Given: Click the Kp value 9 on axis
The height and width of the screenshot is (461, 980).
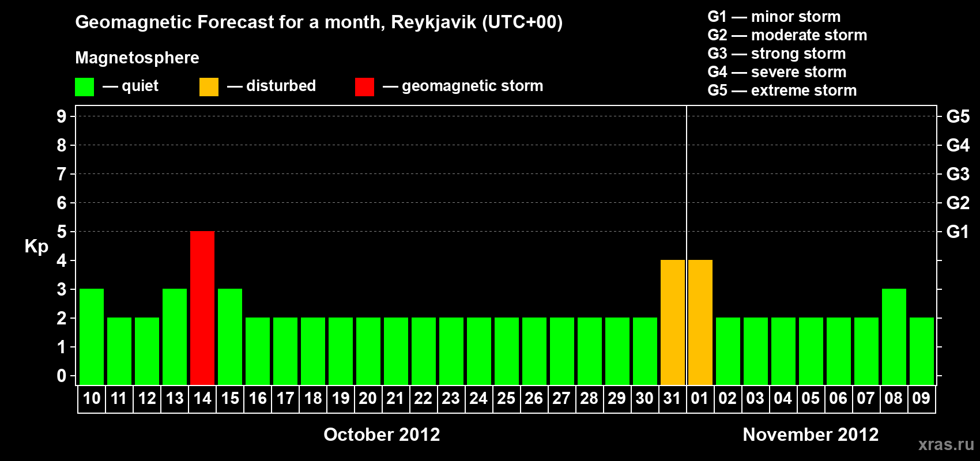Looking at the screenshot, I should 62,116.
